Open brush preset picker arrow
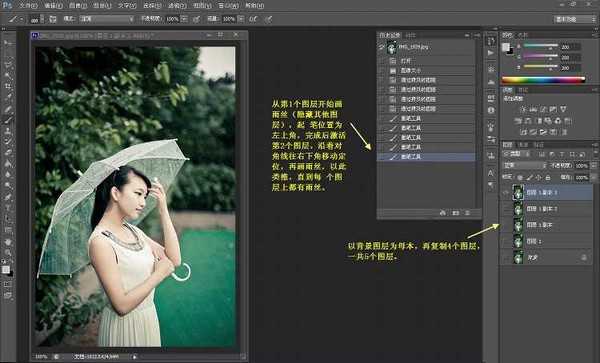This screenshot has width=600, height=363. pos(42,19)
